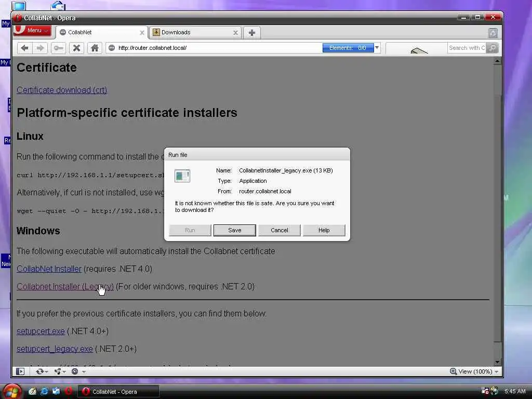Launch Opera from the quick launch icon

point(68,391)
